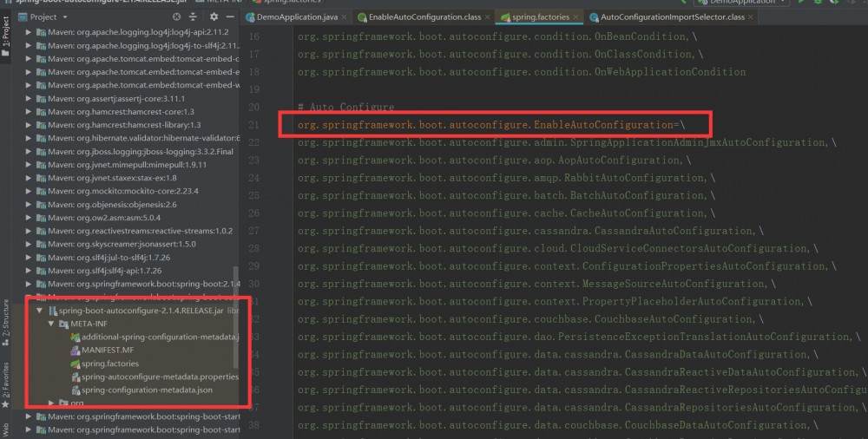Switch to the DemoApplication.java tab
Screen dimensions: 868x439
pyautogui.click(x=296, y=17)
